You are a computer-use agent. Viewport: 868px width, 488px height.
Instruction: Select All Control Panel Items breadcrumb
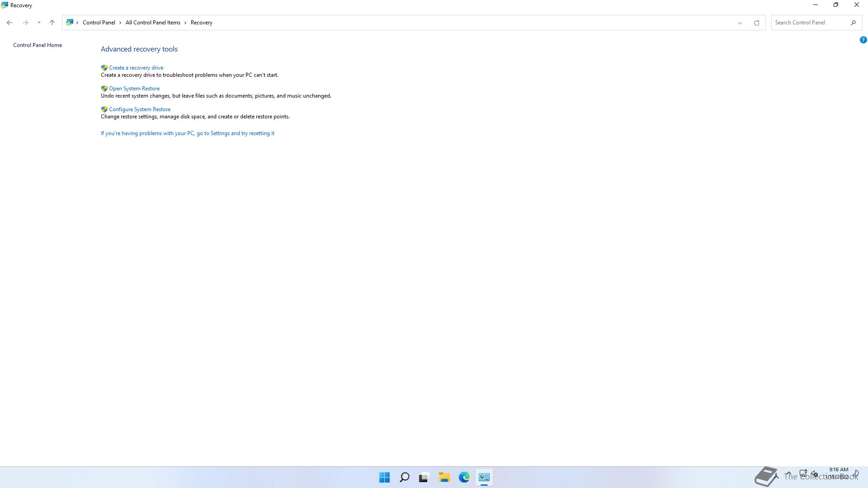pos(153,23)
